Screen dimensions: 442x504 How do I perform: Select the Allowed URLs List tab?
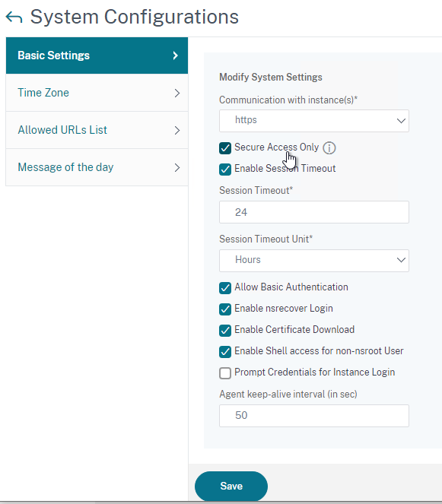[x=97, y=130]
